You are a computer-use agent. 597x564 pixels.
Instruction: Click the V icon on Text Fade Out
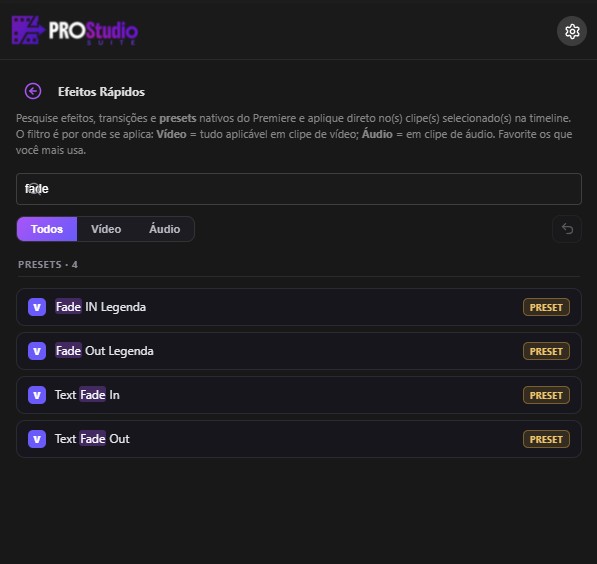tap(37, 439)
